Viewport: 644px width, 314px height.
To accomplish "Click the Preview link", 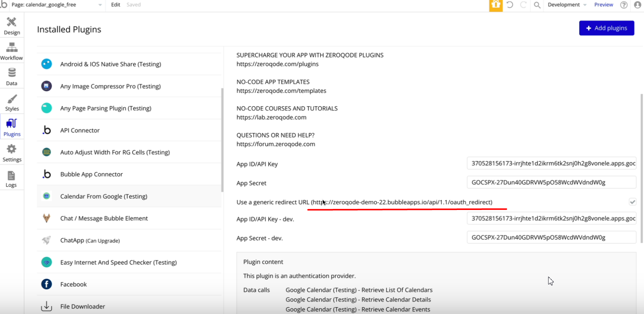I will [604, 5].
